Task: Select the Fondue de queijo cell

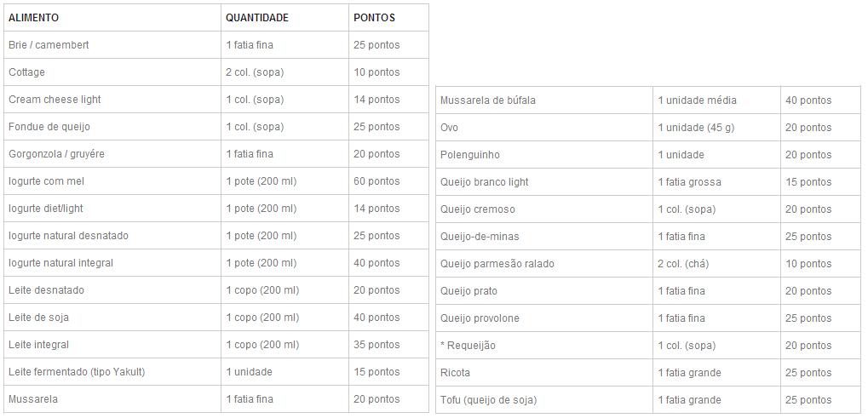Action: pyautogui.click(x=49, y=127)
